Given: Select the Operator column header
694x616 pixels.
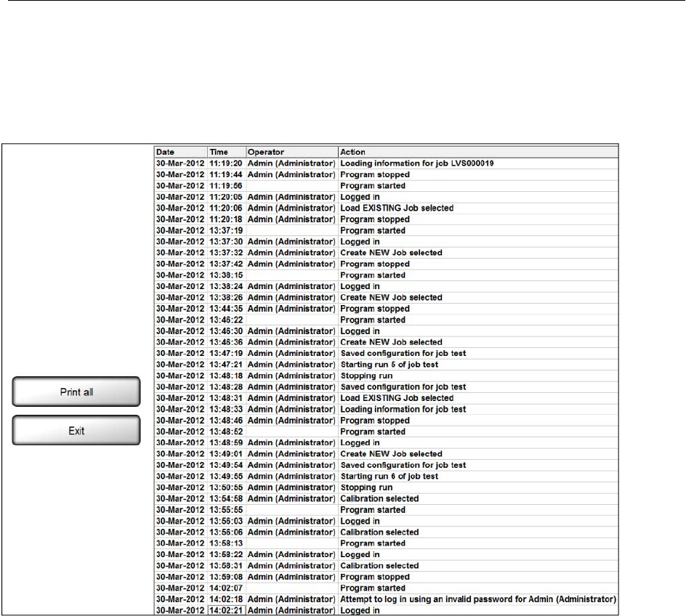Looking at the screenshot, I should point(291,152).
